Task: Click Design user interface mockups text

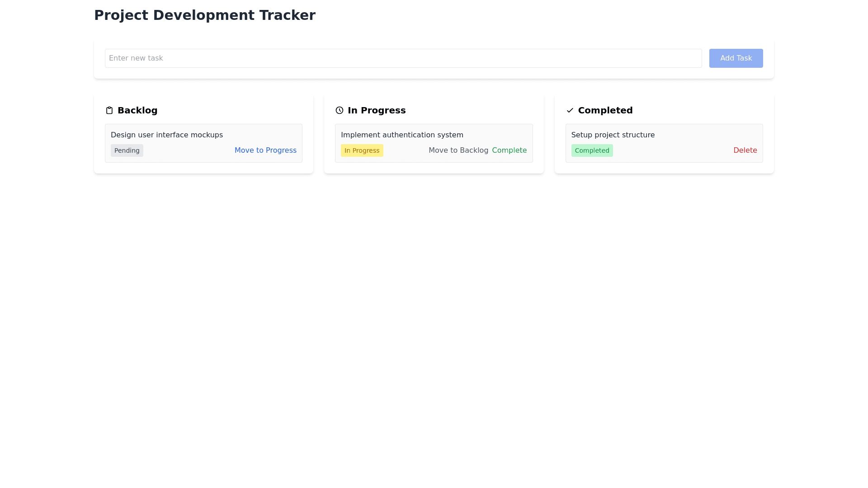Action: (167, 135)
